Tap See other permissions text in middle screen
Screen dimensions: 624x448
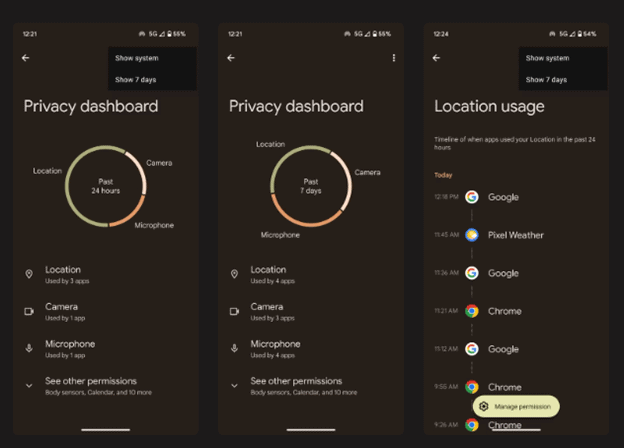[x=296, y=381]
